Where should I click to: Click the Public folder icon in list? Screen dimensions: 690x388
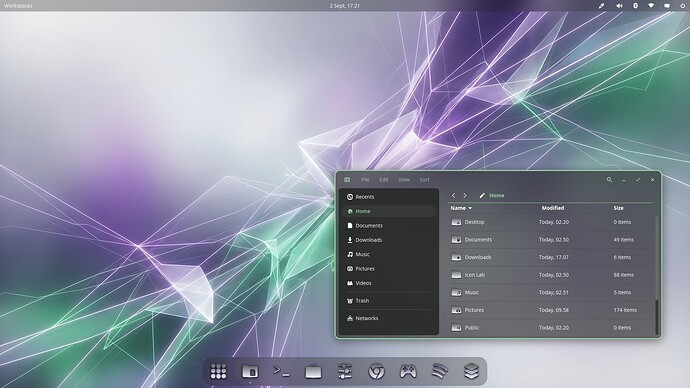tap(456, 328)
